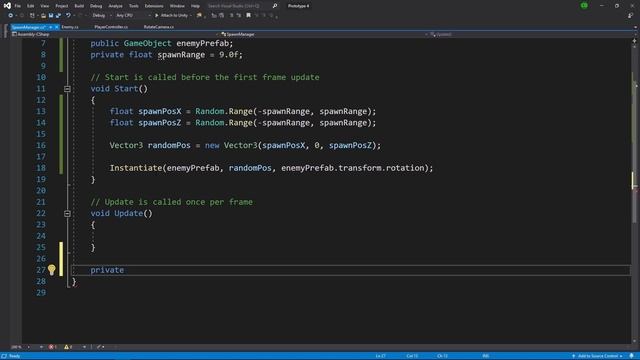Collapse the Start() method outline
Screen dimensions: 640x360
point(67,89)
